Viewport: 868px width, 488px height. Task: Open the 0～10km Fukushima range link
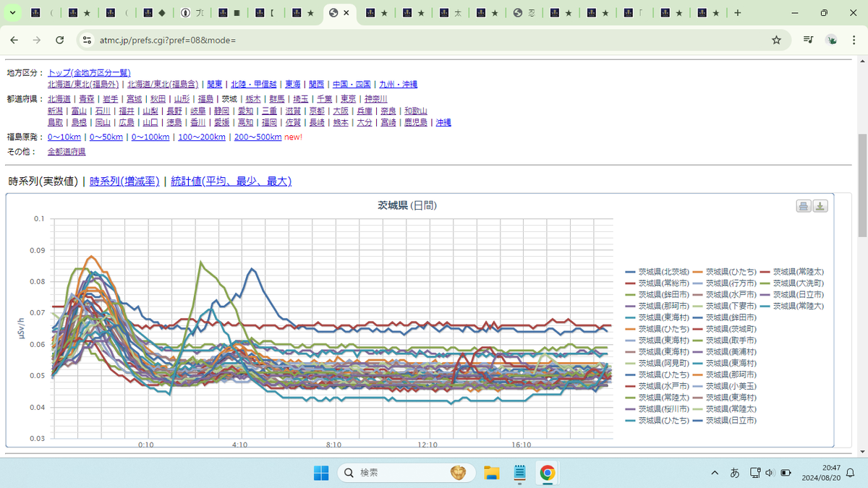(x=64, y=137)
